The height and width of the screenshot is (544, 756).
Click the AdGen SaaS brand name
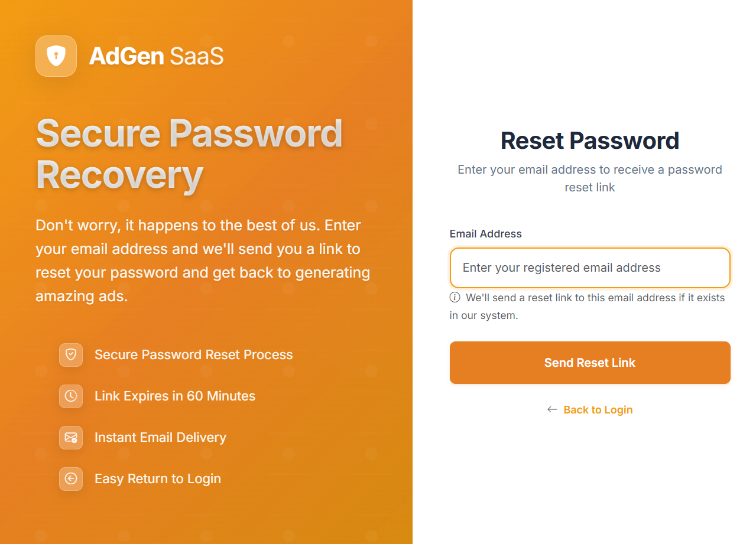point(157,56)
